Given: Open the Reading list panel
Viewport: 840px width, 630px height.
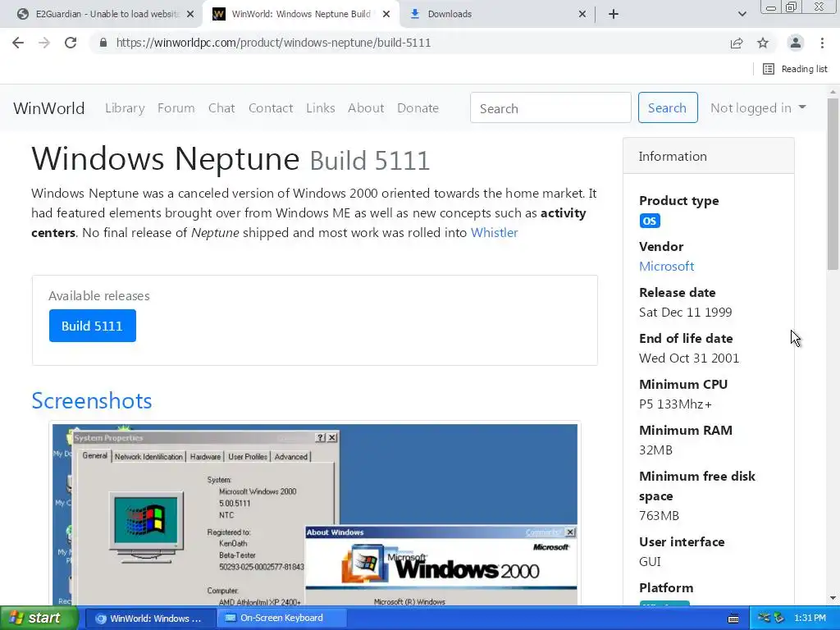Looking at the screenshot, I should [x=795, y=69].
